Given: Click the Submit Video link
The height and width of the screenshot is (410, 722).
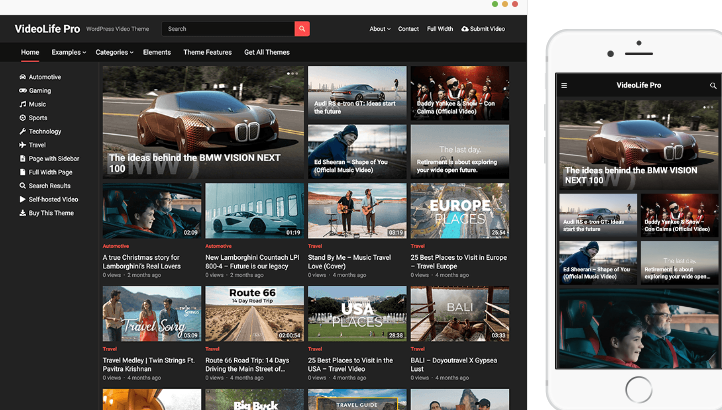Looking at the screenshot, I should 483,29.
